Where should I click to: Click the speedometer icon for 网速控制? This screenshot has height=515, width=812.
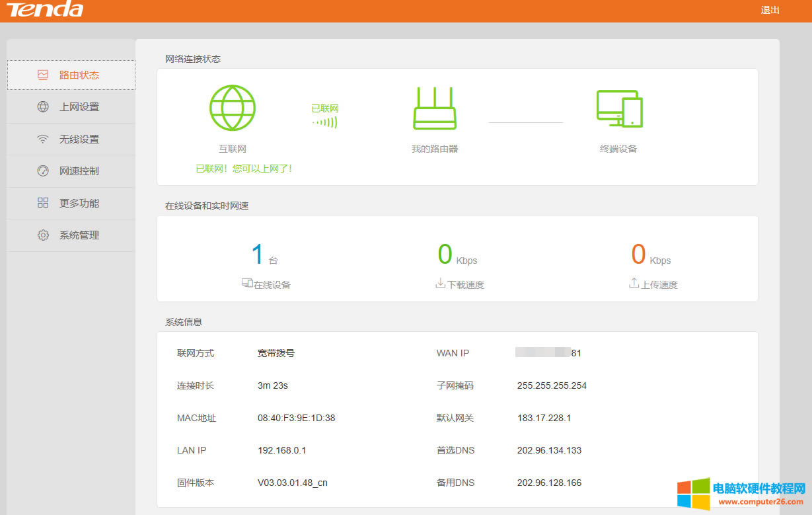click(x=42, y=171)
